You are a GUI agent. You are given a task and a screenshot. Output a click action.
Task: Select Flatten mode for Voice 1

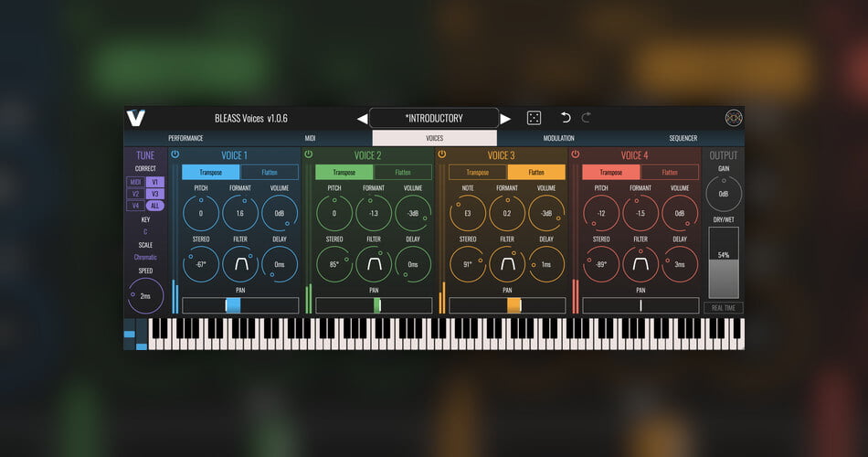tap(270, 172)
